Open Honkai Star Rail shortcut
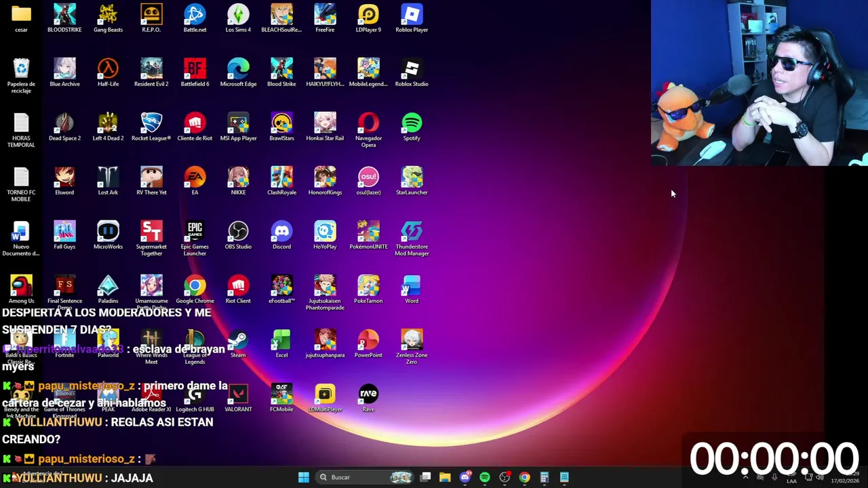Image resolution: width=868 pixels, height=488 pixels. (x=325, y=127)
